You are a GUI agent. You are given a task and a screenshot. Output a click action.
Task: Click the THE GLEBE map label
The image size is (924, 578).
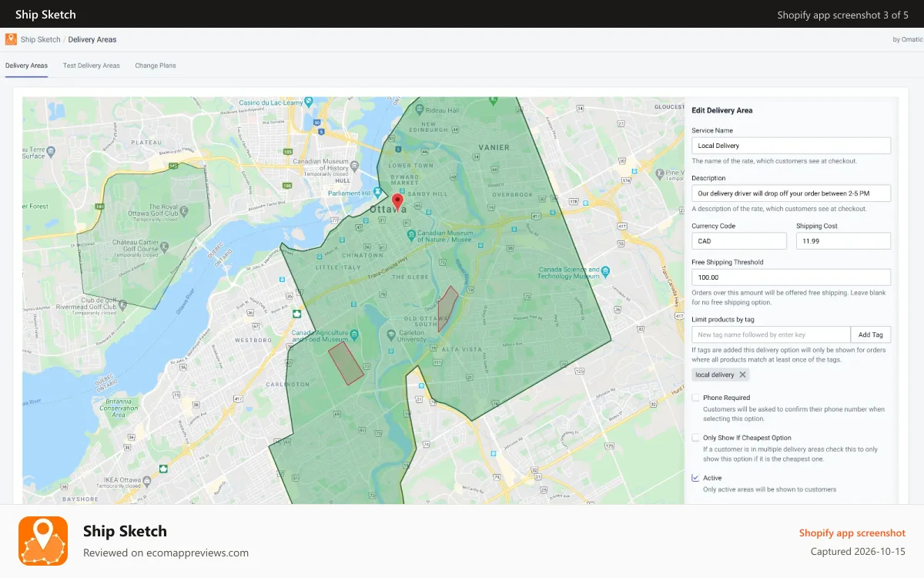tap(409, 277)
